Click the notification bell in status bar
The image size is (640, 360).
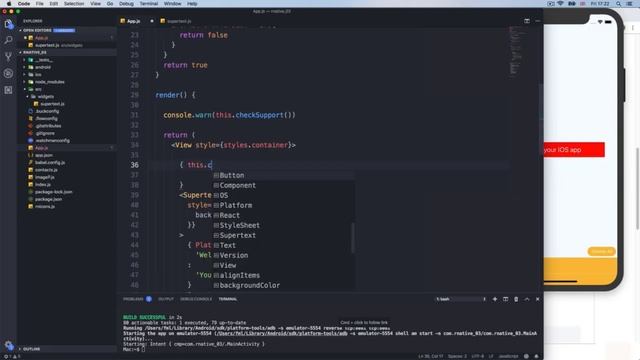click(x=536, y=357)
